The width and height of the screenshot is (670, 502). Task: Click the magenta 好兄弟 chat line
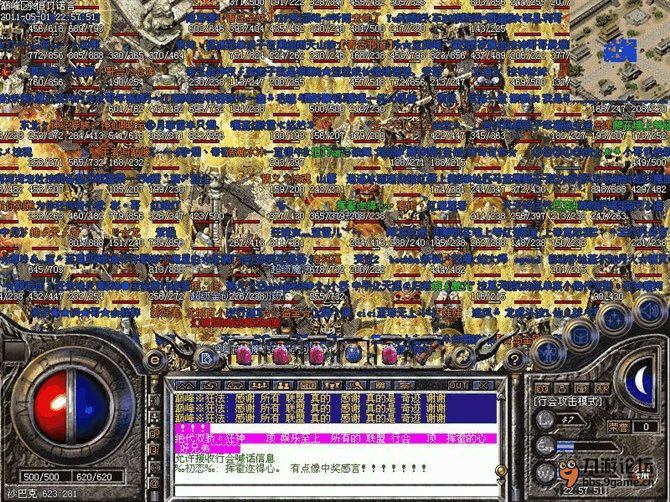[x=208, y=448]
